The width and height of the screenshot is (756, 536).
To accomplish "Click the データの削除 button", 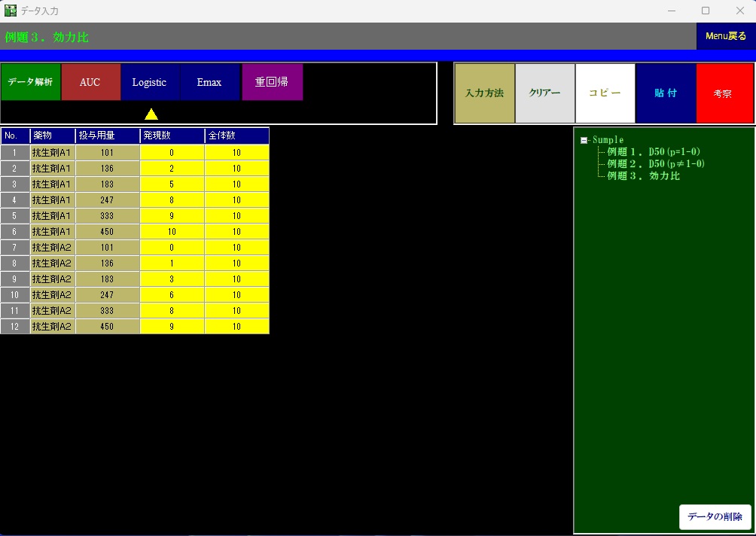I will pyautogui.click(x=715, y=516).
